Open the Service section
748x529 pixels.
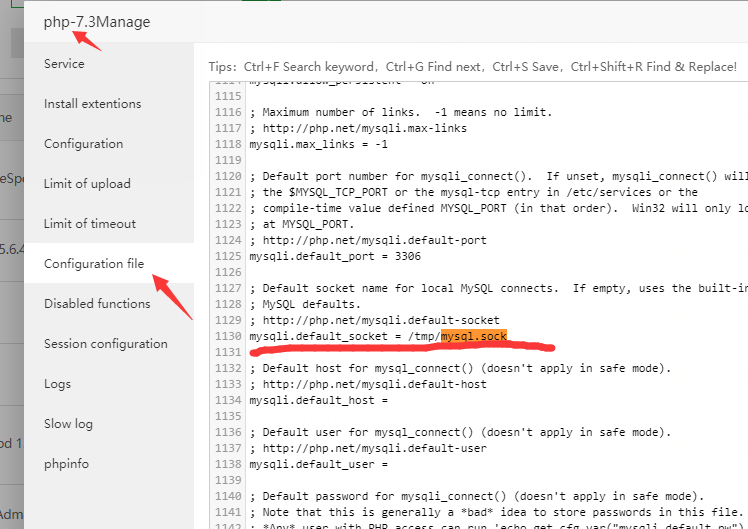pos(64,64)
